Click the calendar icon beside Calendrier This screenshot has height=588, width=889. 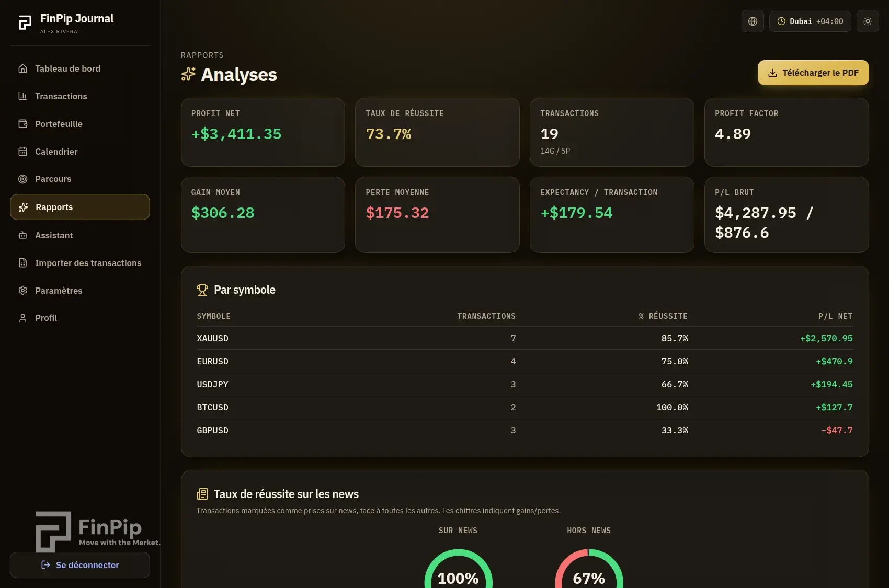pos(22,152)
